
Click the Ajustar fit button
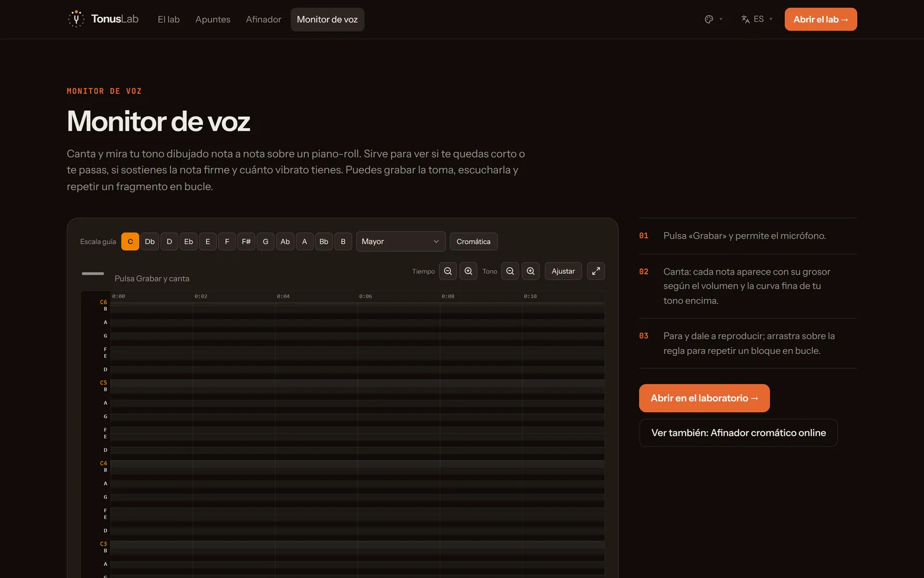click(x=563, y=271)
